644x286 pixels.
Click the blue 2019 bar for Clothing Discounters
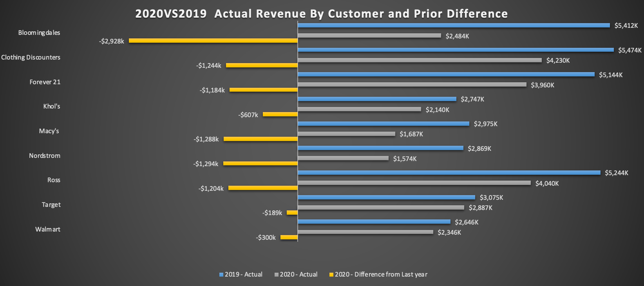pyautogui.click(x=456, y=50)
